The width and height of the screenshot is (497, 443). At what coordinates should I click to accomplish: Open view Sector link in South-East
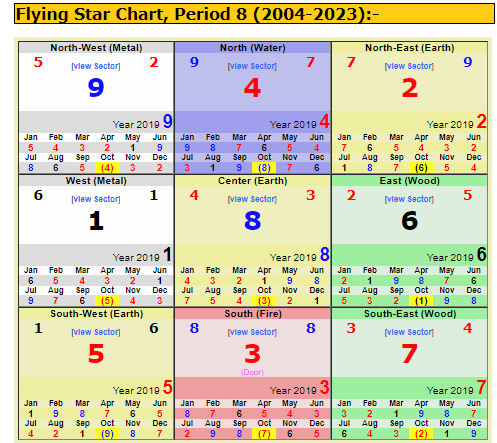coord(409,332)
